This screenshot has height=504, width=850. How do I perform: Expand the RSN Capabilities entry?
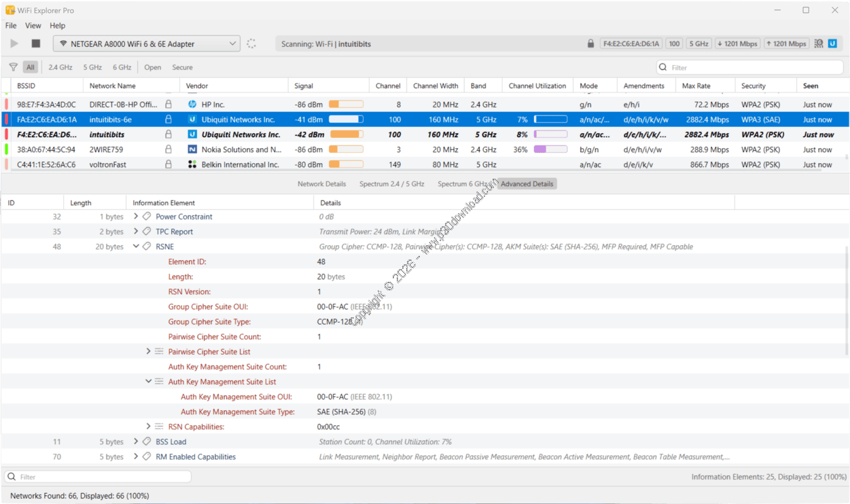[x=148, y=427]
